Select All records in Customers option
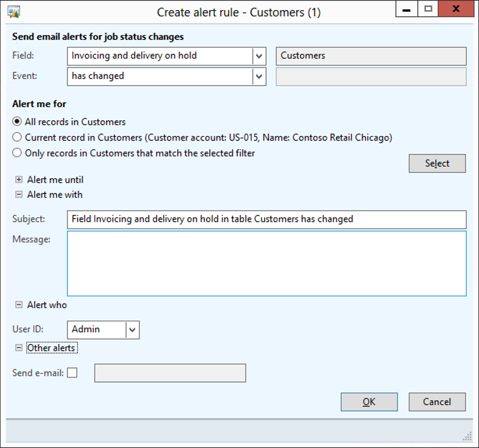Screen dimensions: 479x448 (17, 122)
